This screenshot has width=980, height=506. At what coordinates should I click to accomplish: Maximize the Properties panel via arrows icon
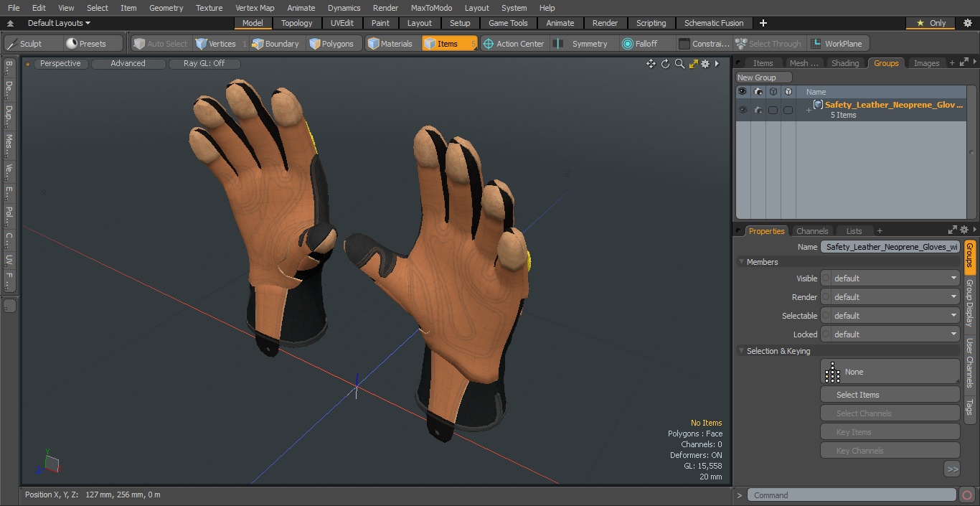953,230
